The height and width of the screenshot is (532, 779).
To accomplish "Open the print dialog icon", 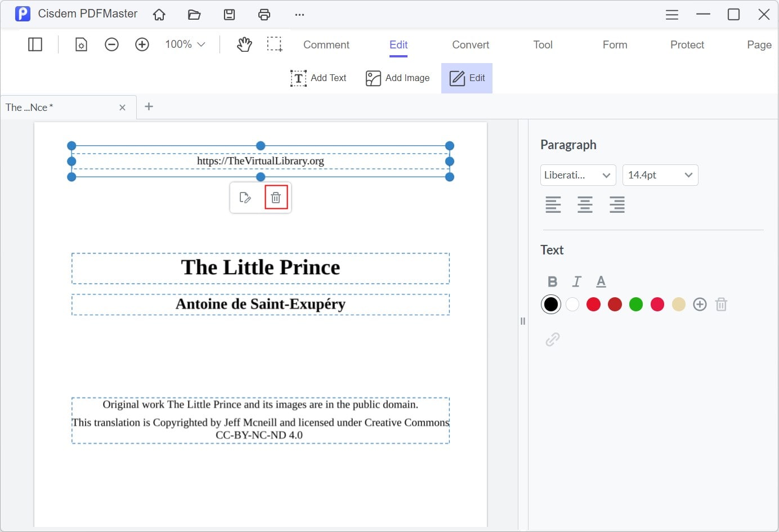I will coord(264,15).
